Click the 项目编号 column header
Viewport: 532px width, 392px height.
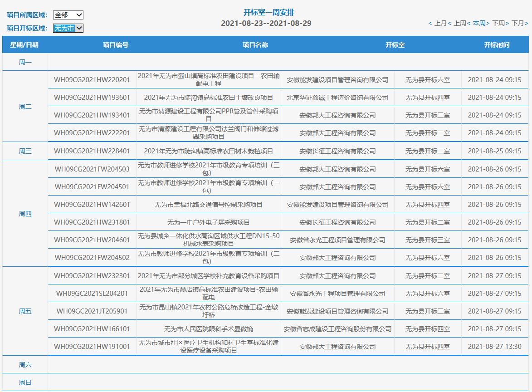point(115,45)
